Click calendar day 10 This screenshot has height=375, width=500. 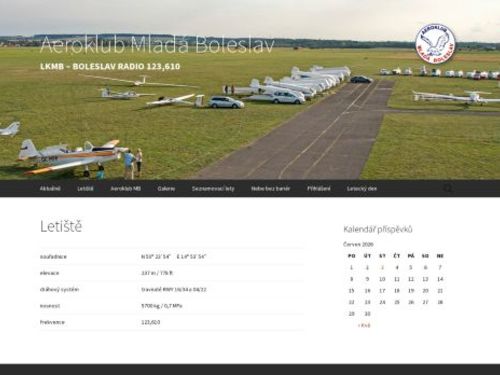click(382, 279)
